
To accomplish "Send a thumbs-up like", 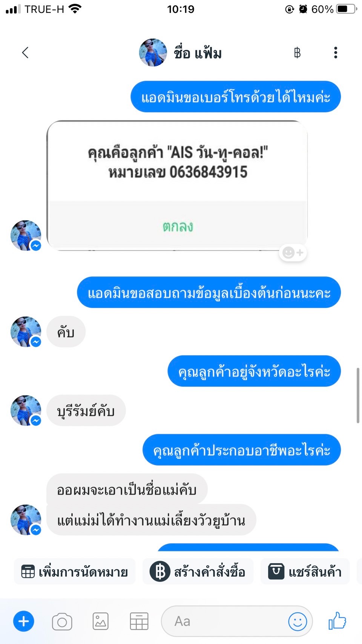I will pyautogui.click(x=337, y=621).
